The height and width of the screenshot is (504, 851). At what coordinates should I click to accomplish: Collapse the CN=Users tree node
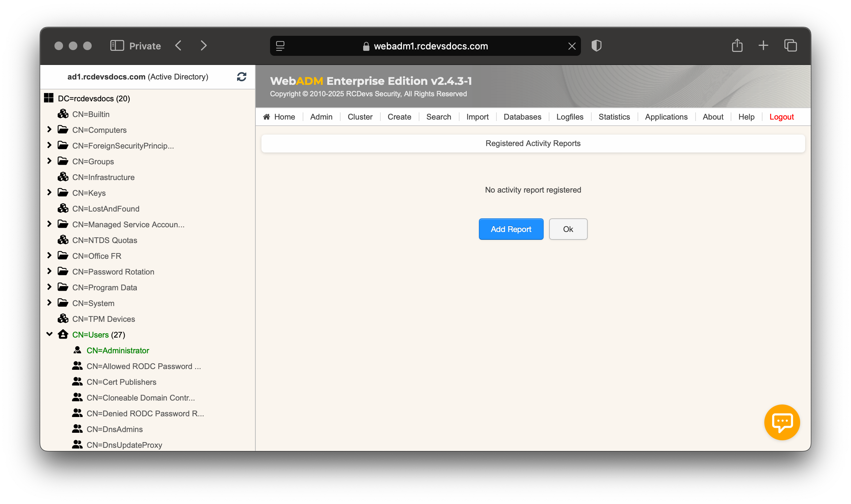click(49, 334)
